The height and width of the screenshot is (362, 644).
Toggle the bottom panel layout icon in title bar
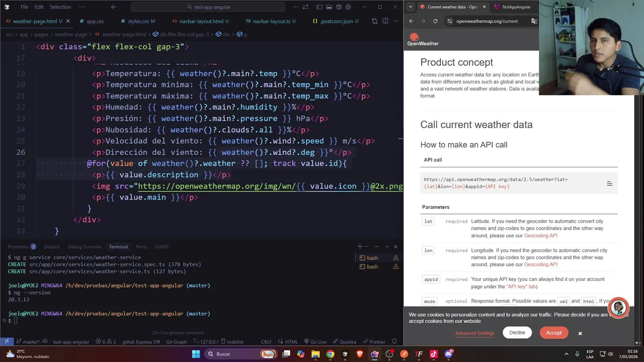tap(329, 7)
